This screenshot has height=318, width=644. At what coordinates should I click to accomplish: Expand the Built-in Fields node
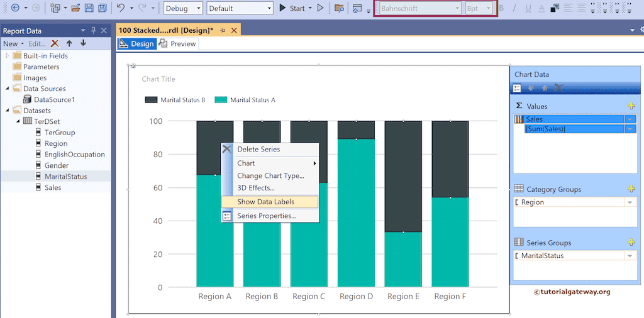[8, 56]
